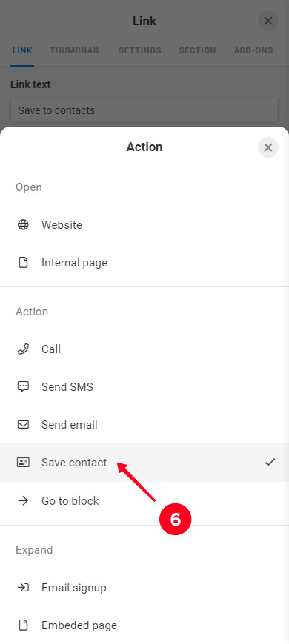289x644 pixels.
Task: Toggle the checkmark on Save contact row
Action: coord(270,463)
